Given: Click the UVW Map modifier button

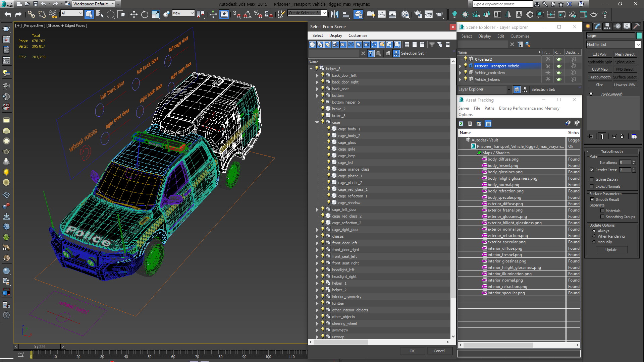Looking at the screenshot, I should tap(599, 69).
